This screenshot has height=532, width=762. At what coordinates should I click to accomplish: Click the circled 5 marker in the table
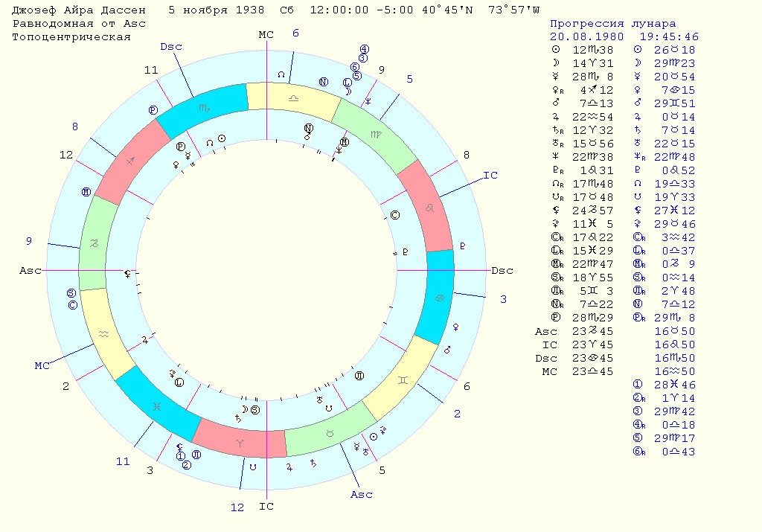[638, 438]
